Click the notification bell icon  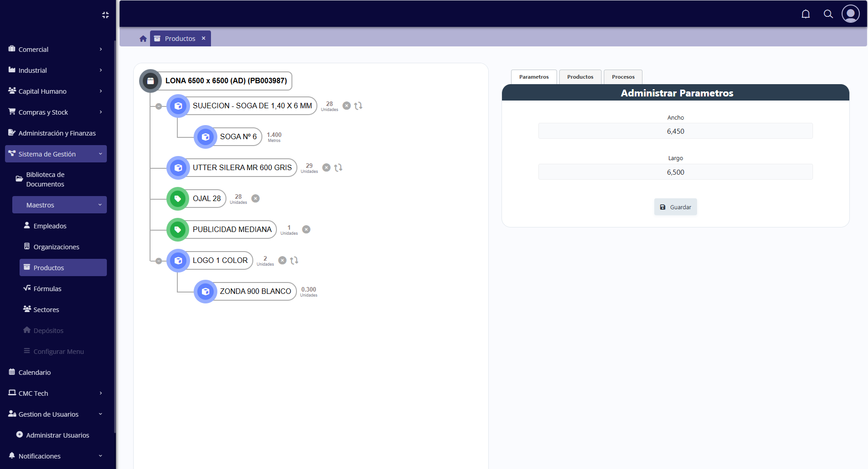coord(805,14)
